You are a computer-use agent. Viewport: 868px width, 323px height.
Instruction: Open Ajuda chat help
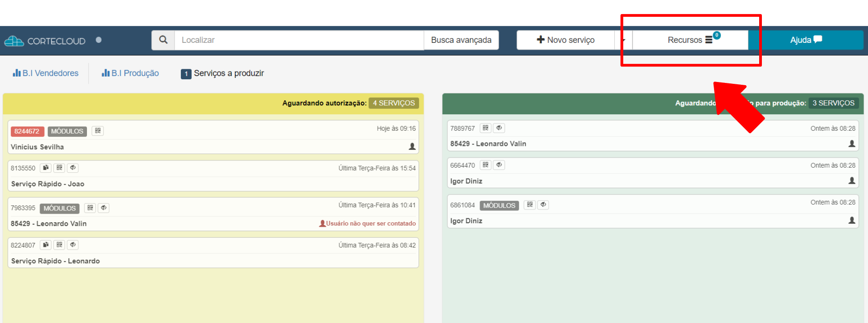coord(806,40)
